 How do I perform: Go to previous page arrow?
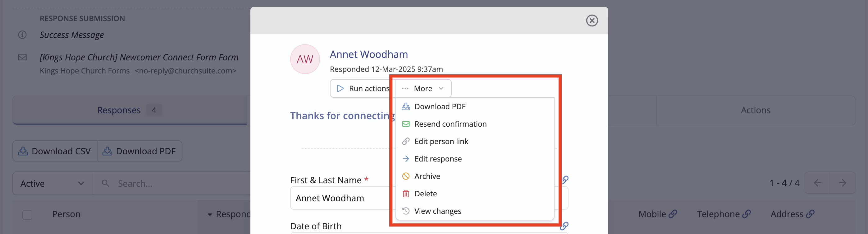817,183
